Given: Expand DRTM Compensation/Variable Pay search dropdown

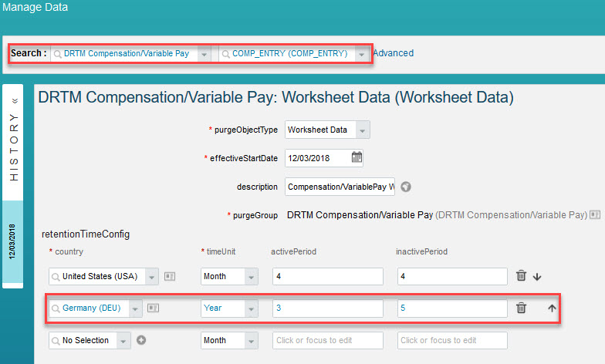Looking at the screenshot, I should pos(204,54).
